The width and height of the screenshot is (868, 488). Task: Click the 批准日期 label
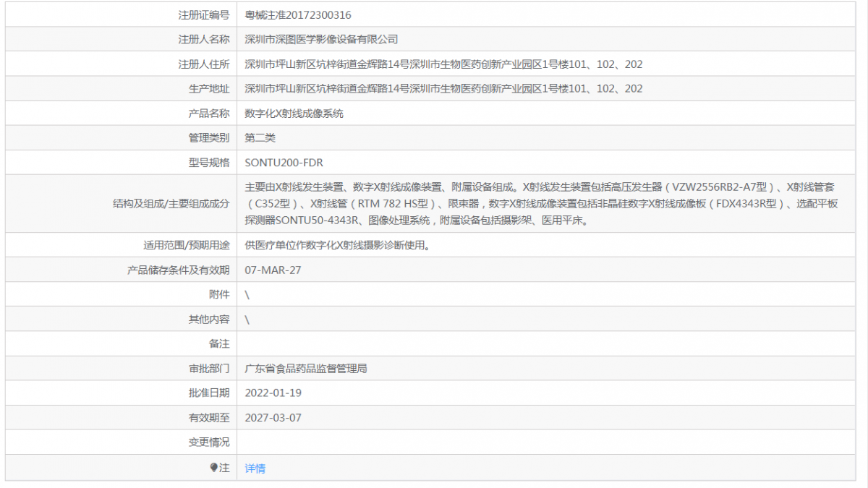(209, 393)
